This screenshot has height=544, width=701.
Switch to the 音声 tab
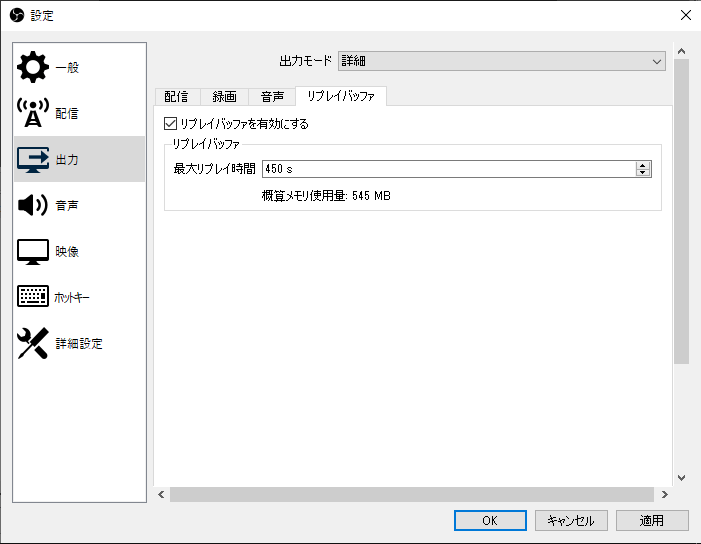[x=272, y=97]
